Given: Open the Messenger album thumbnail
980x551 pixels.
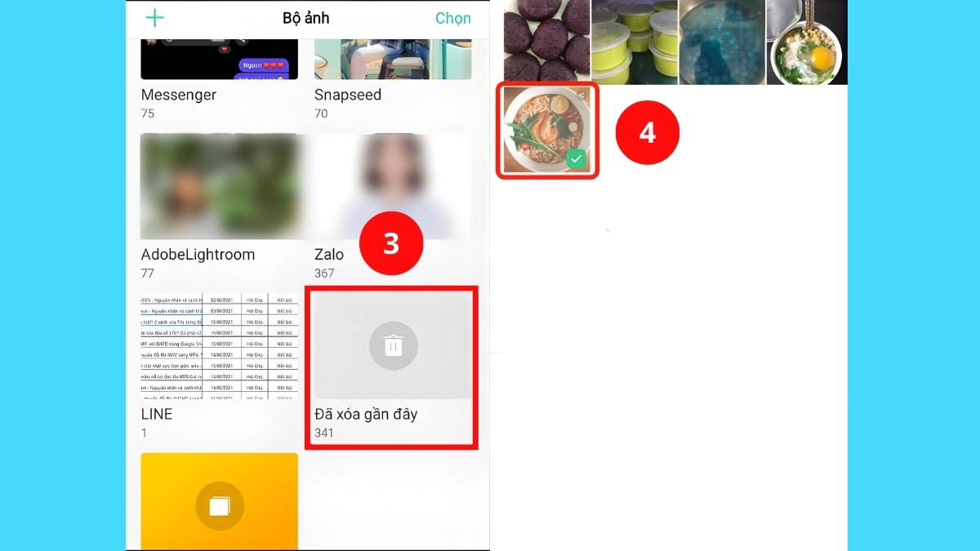Looking at the screenshot, I should tap(220, 58).
